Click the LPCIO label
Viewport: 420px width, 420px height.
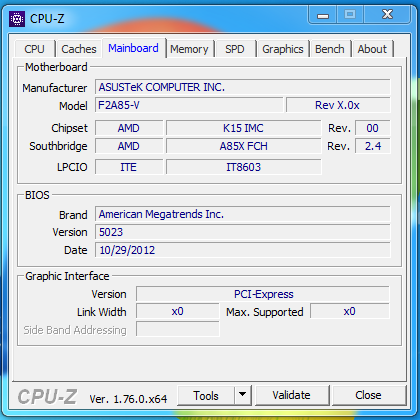tap(72, 167)
